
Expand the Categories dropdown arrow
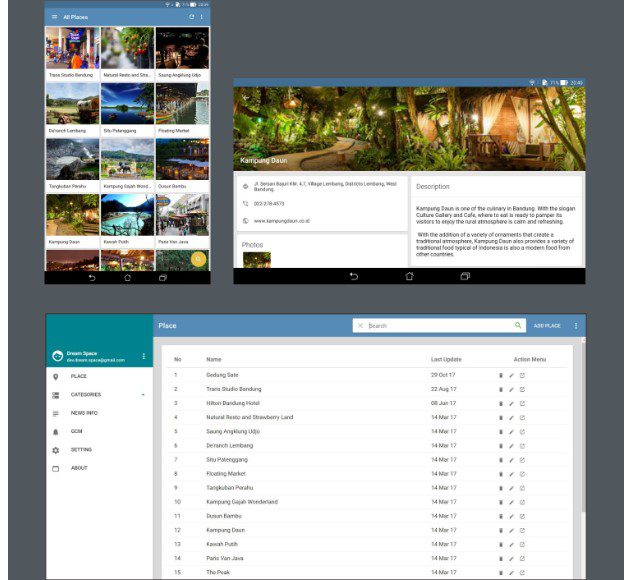(x=143, y=395)
